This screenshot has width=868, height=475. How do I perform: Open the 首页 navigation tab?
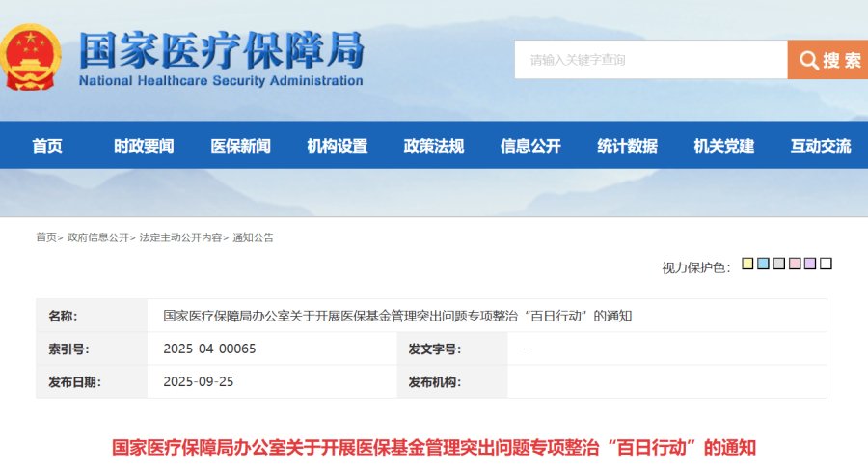[x=47, y=146]
